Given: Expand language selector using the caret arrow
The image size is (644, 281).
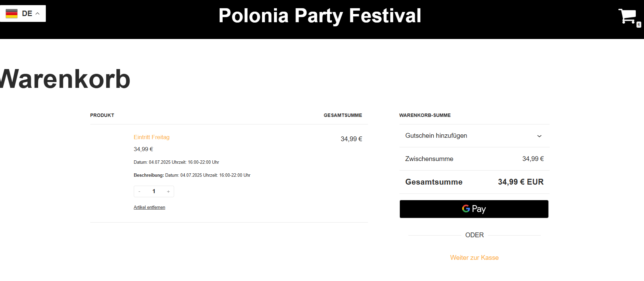Looking at the screenshot, I should tap(38, 14).
